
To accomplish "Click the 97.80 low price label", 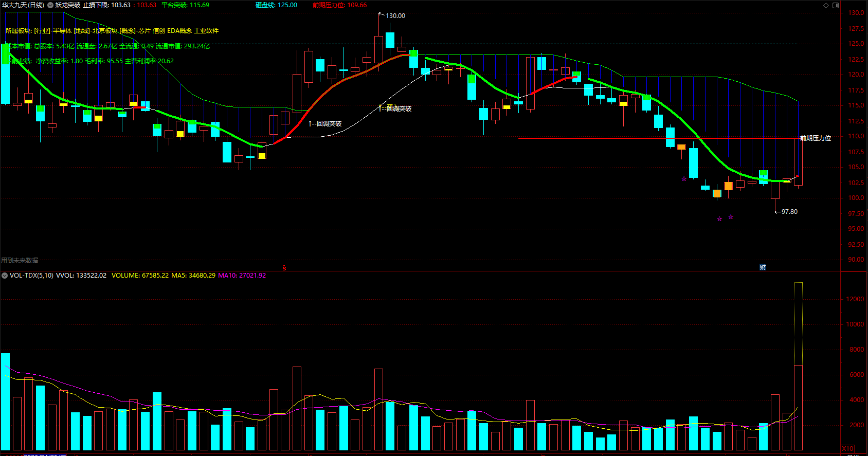I will pos(789,212).
